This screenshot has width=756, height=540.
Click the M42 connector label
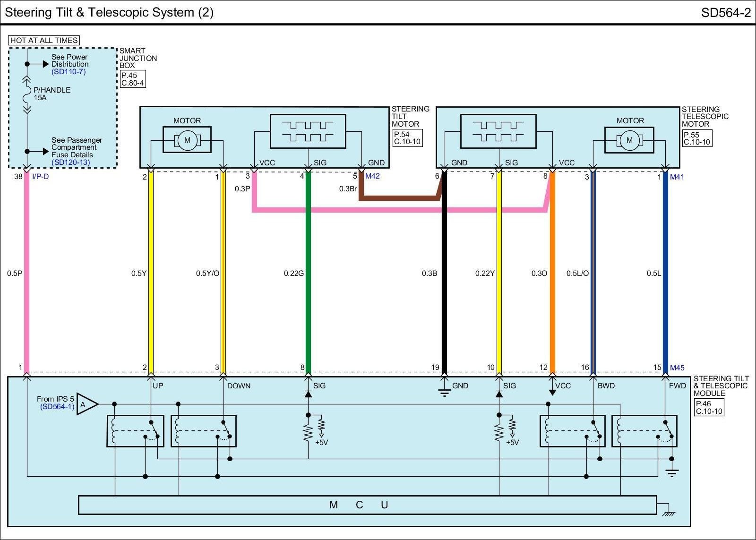coord(372,176)
